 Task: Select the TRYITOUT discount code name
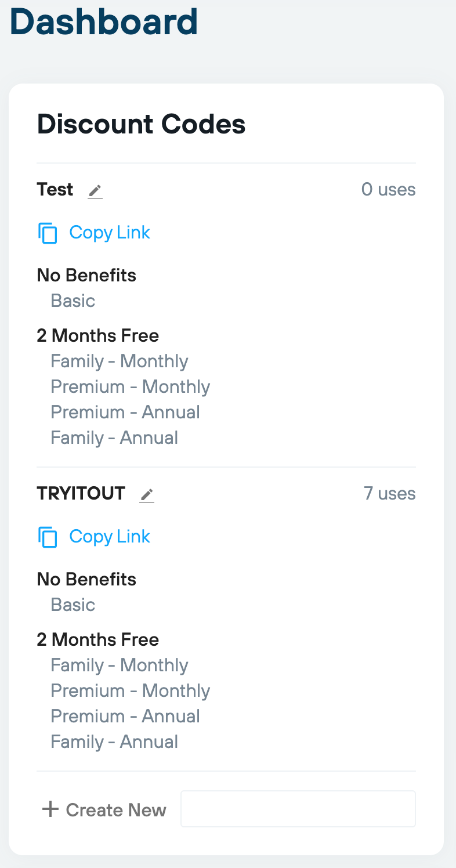[81, 494]
